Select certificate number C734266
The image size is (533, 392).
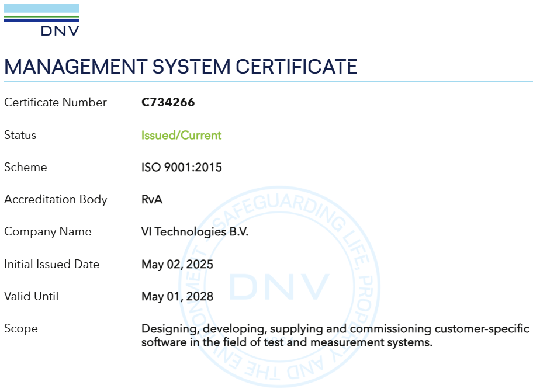pos(168,102)
